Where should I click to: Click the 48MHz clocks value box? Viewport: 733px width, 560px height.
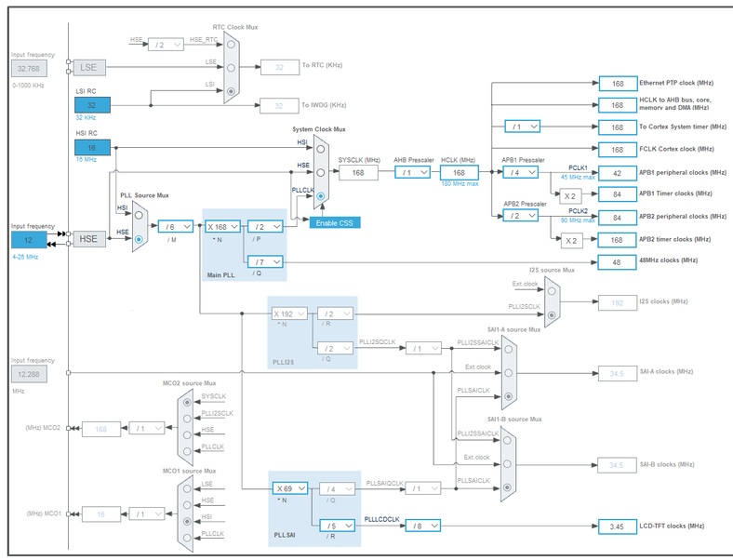click(617, 262)
